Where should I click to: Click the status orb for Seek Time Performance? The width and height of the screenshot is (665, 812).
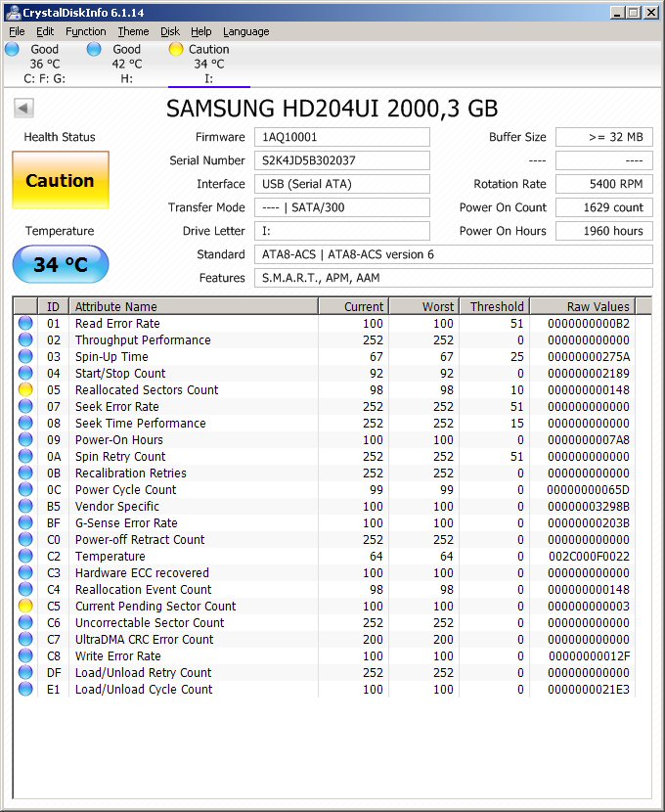pos(25,423)
